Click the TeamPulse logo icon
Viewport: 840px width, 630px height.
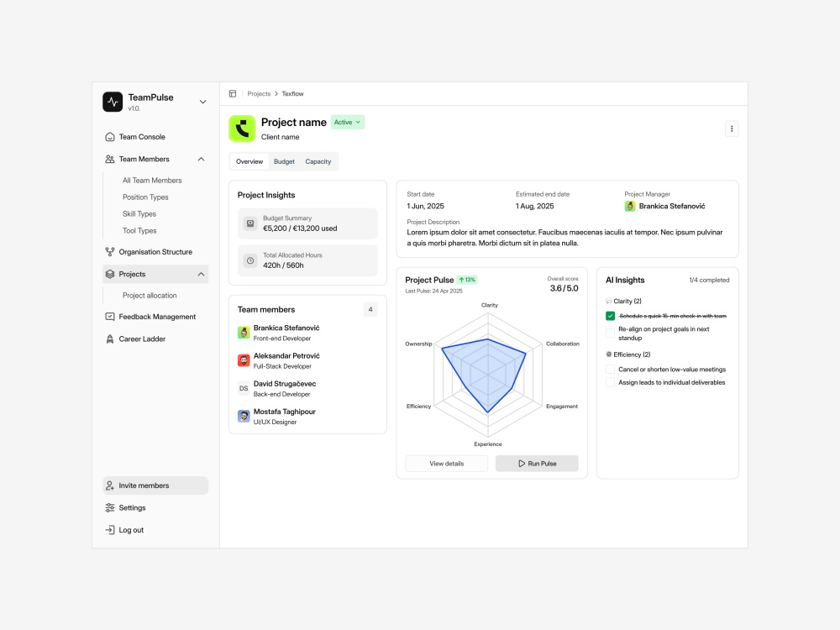(113, 102)
